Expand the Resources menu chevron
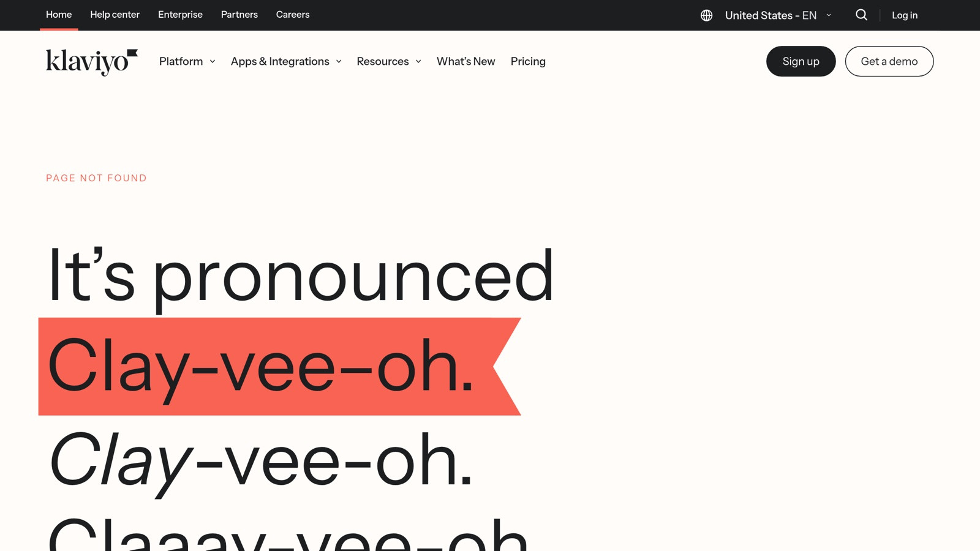The width and height of the screenshot is (980, 551). click(x=418, y=62)
